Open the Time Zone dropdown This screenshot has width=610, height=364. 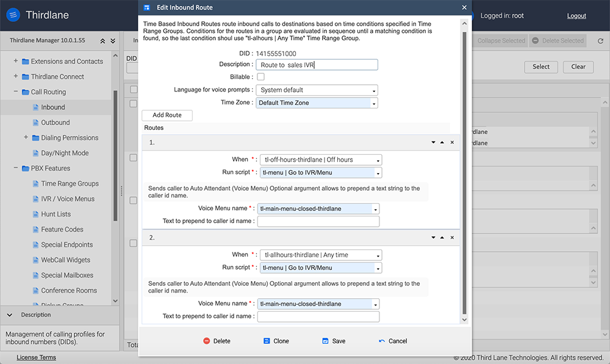tap(317, 103)
